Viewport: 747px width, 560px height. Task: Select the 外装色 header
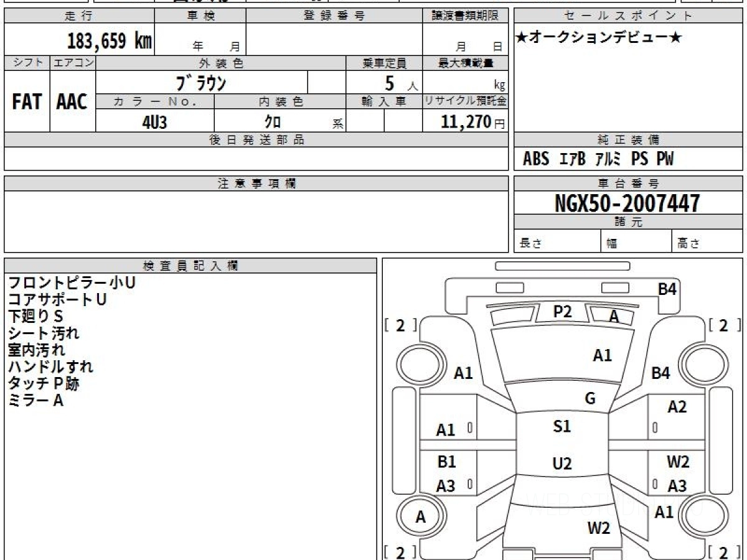(x=221, y=63)
